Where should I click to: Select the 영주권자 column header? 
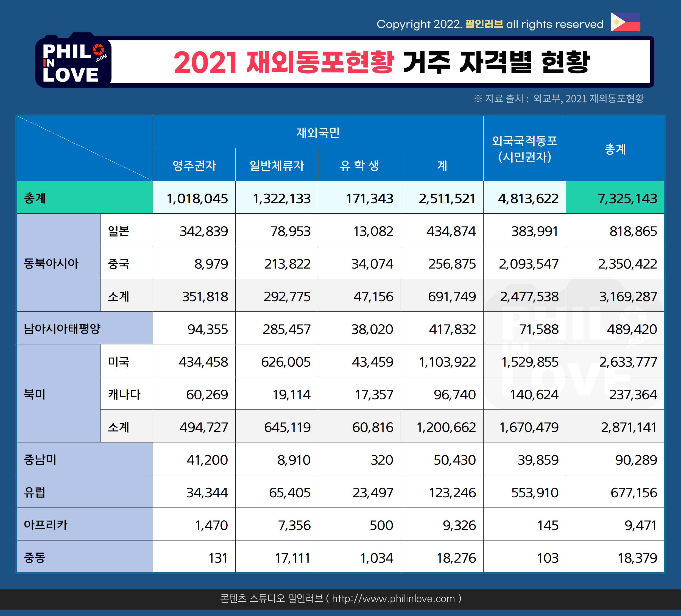pos(194,165)
